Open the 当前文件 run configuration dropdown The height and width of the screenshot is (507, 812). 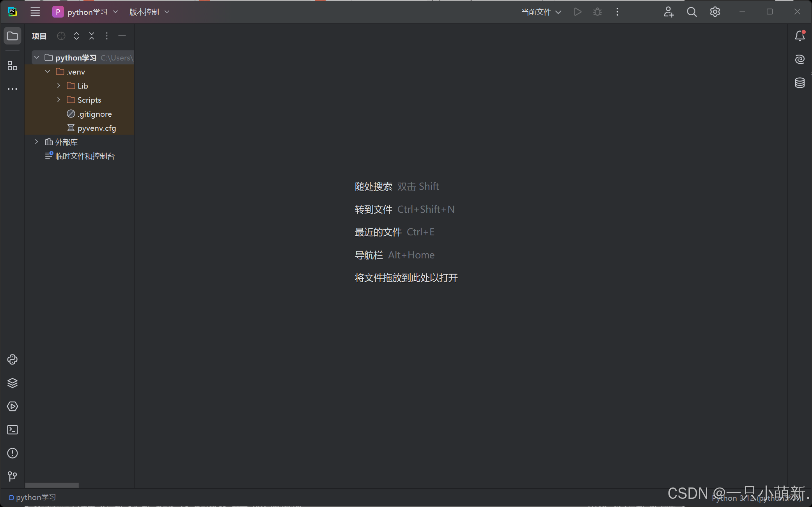tap(541, 12)
